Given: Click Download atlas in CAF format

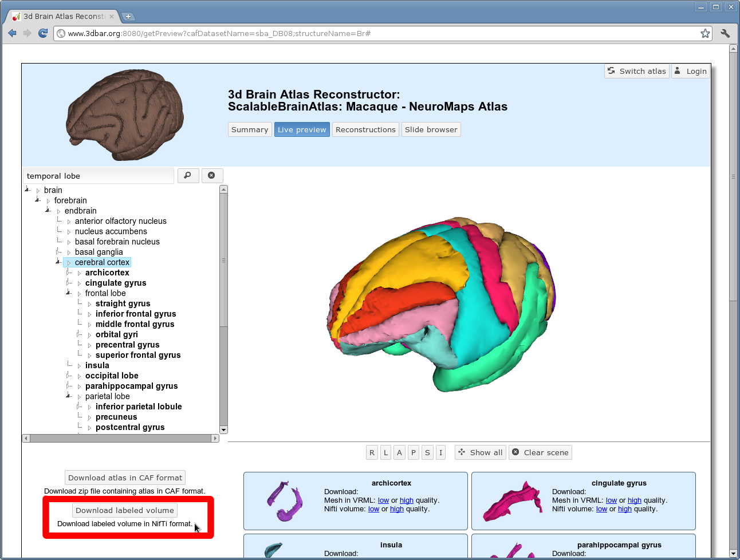Looking at the screenshot, I should point(125,478).
